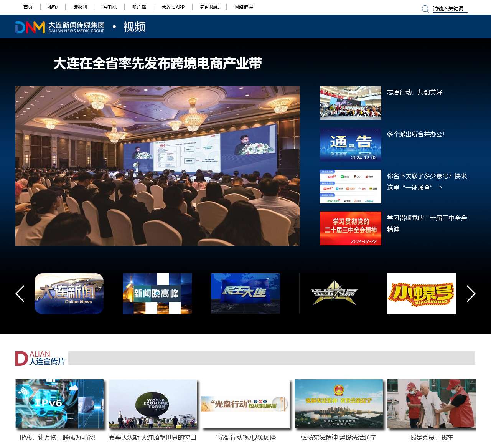The height and width of the screenshot is (448, 491).
Task: Open caption 我是党员，我在
Action: click(432, 437)
